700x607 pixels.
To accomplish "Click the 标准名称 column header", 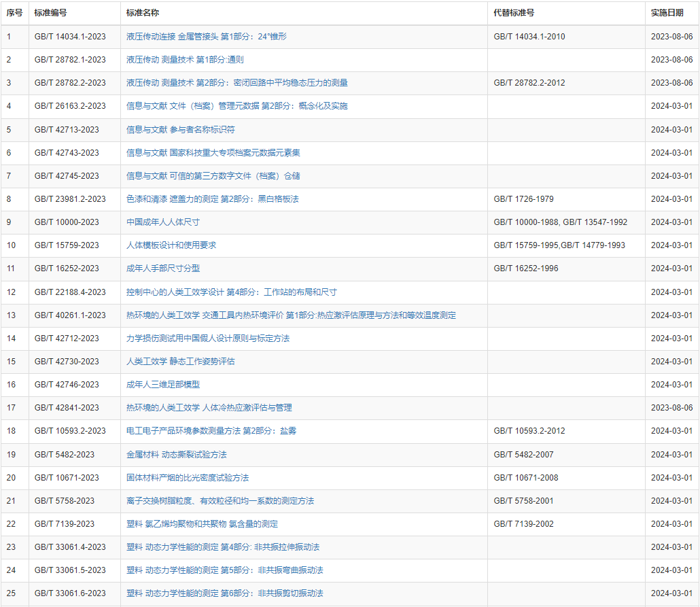I will pyautogui.click(x=143, y=13).
